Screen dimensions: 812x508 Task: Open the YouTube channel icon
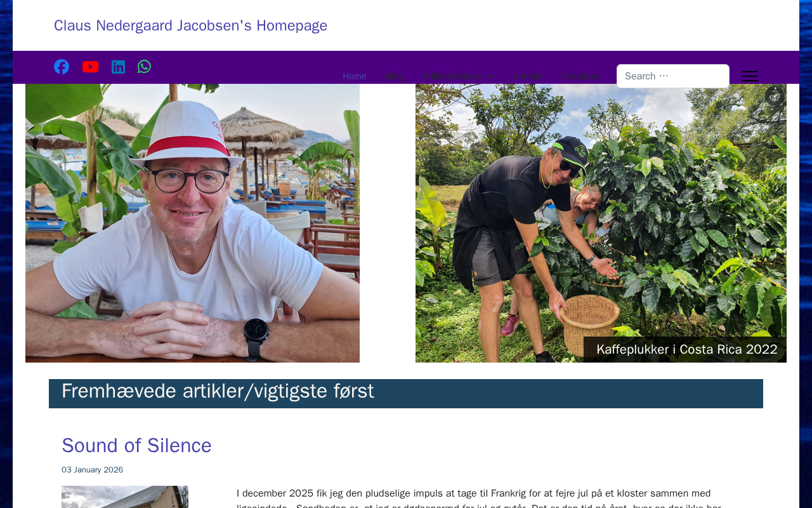pos(91,67)
